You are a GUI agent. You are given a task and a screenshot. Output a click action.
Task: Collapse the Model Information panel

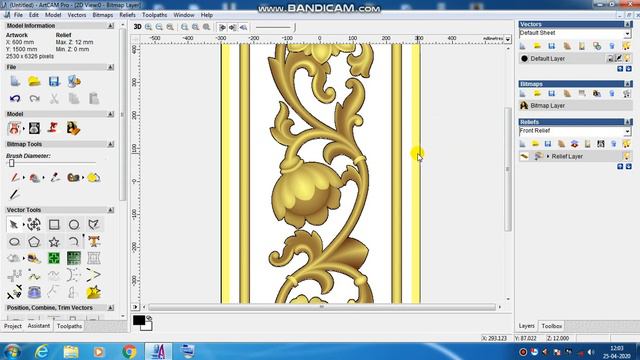(x=111, y=26)
